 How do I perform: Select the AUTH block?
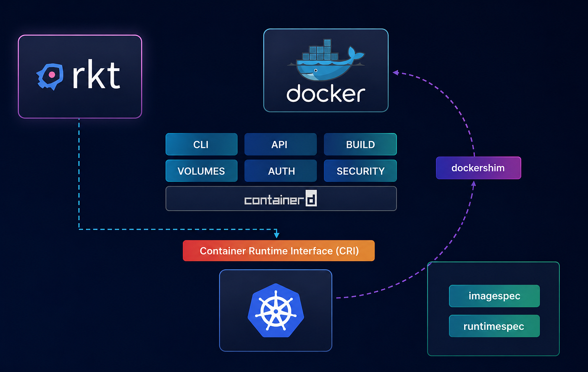[x=281, y=171]
